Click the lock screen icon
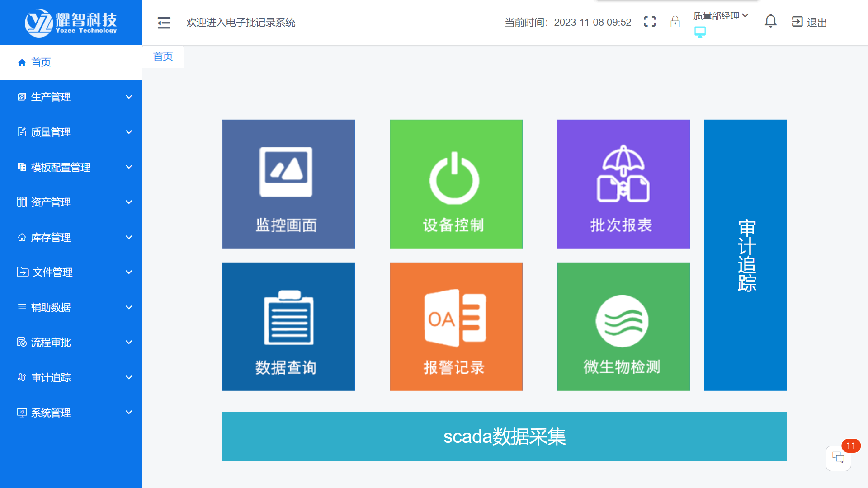 (x=675, y=21)
